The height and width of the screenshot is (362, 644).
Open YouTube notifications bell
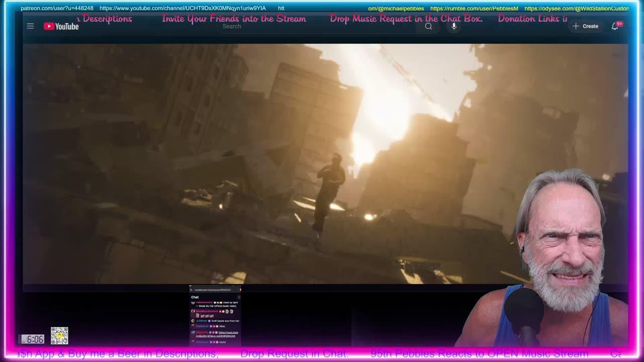(x=615, y=26)
